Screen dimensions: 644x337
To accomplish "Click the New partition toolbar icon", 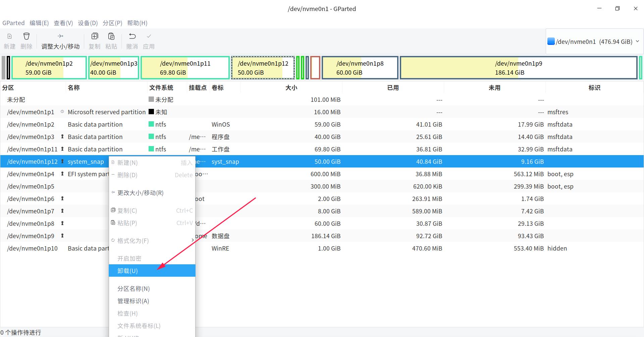I will point(9,36).
